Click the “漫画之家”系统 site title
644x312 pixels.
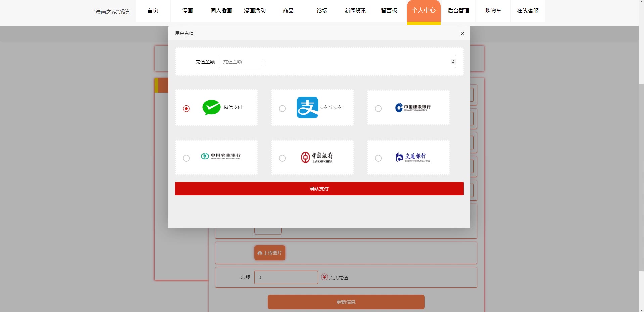111,12
